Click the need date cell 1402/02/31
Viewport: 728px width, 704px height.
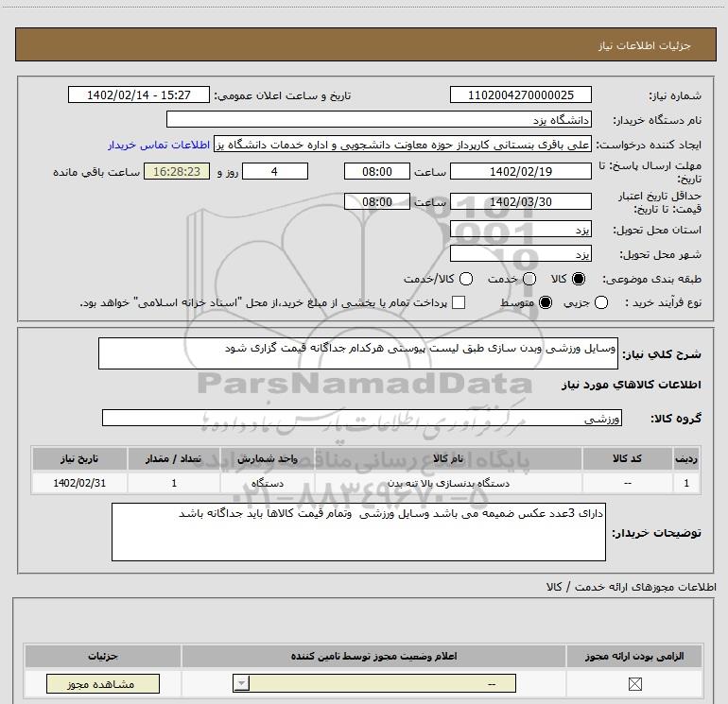tap(79, 483)
